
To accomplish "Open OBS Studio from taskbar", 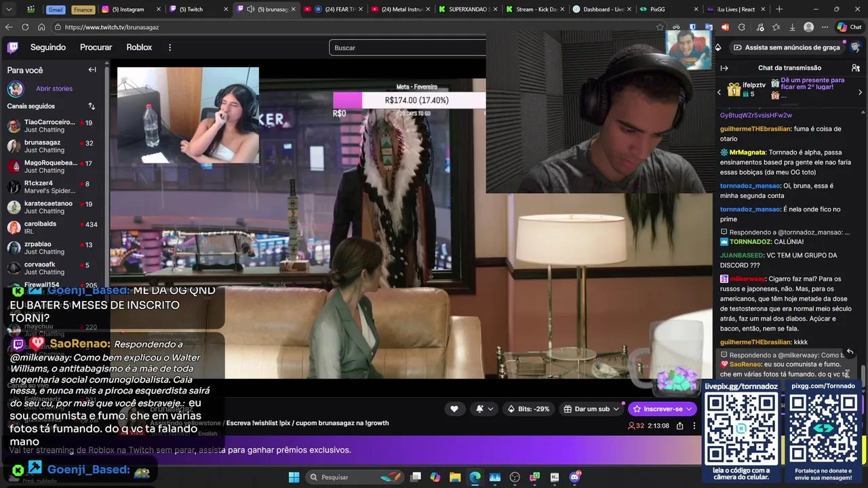I will (515, 477).
